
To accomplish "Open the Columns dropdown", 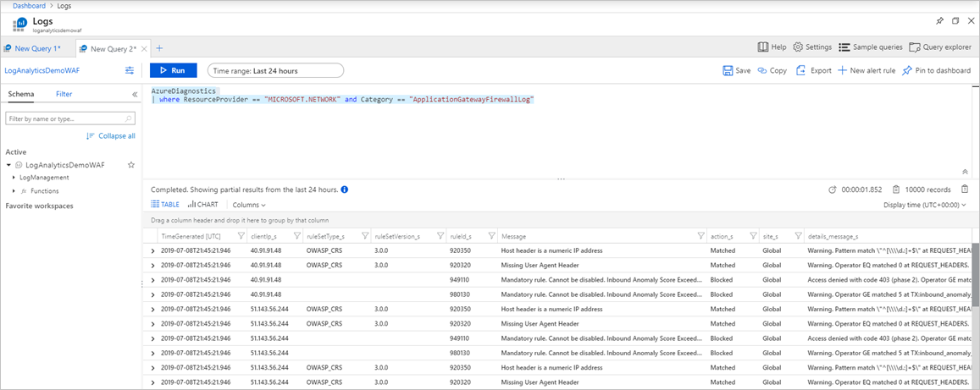I will pyautogui.click(x=248, y=205).
